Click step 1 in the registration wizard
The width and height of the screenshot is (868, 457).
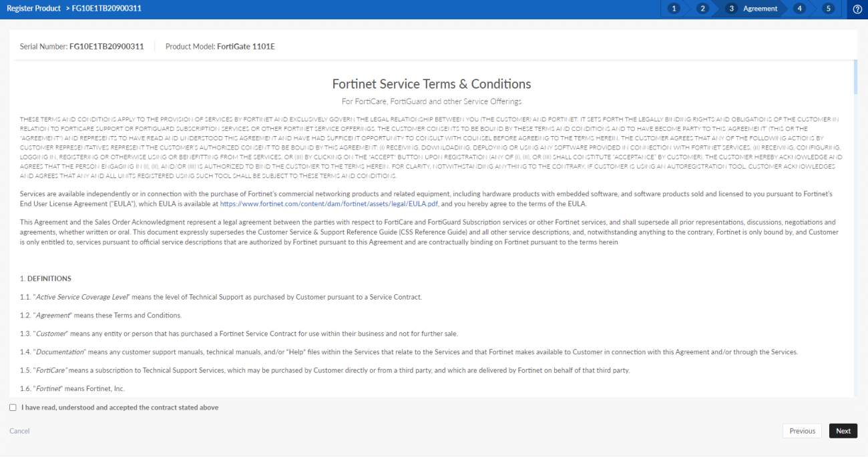click(x=673, y=9)
